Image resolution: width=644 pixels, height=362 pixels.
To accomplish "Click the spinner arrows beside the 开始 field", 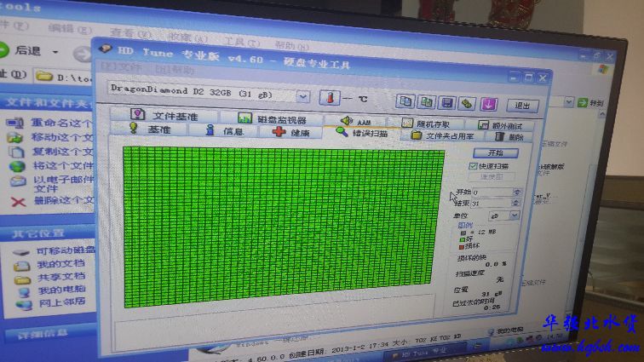I will [x=517, y=192].
